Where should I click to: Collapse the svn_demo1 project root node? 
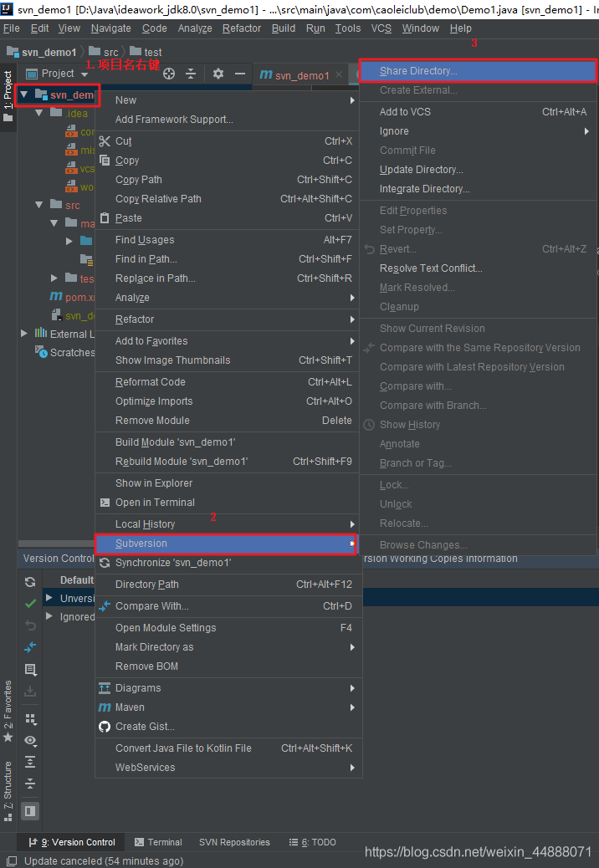[23, 94]
